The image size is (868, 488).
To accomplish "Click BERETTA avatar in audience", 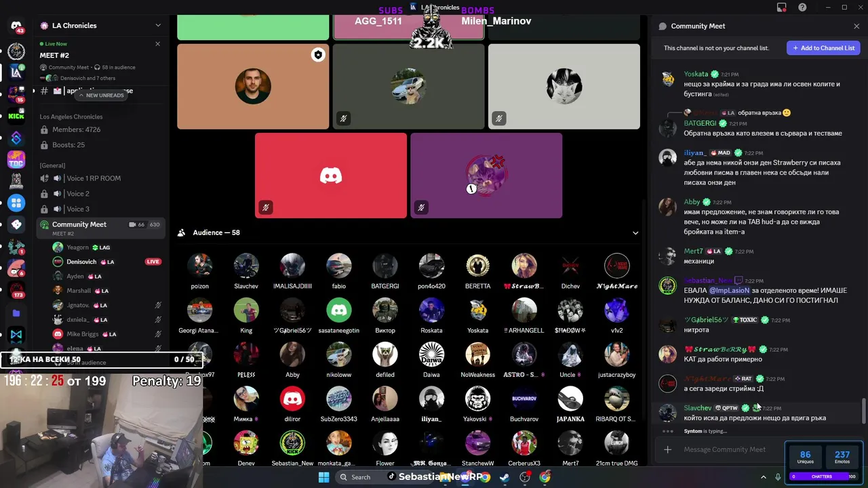I will 477,266.
